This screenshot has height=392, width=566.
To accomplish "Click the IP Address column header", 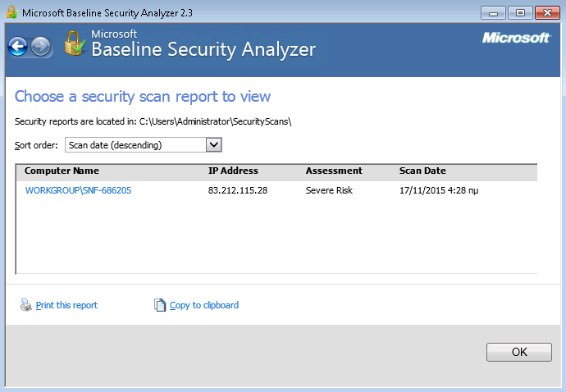I will (233, 171).
